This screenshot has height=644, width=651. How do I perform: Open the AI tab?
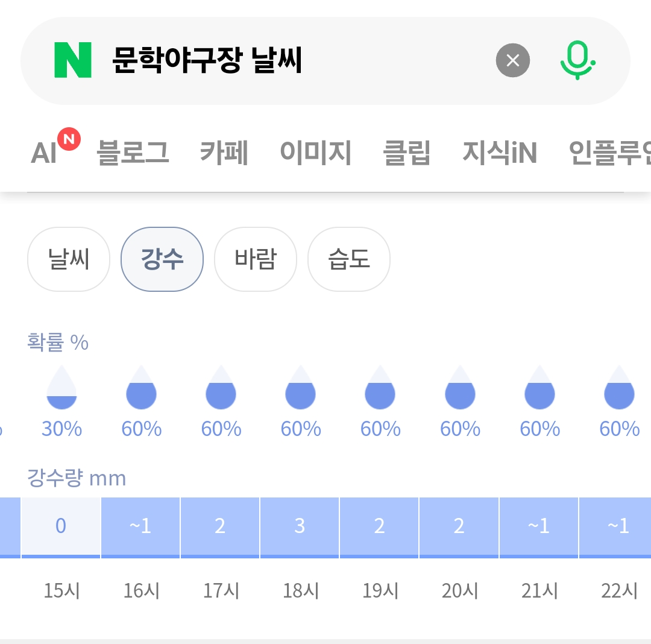44,153
